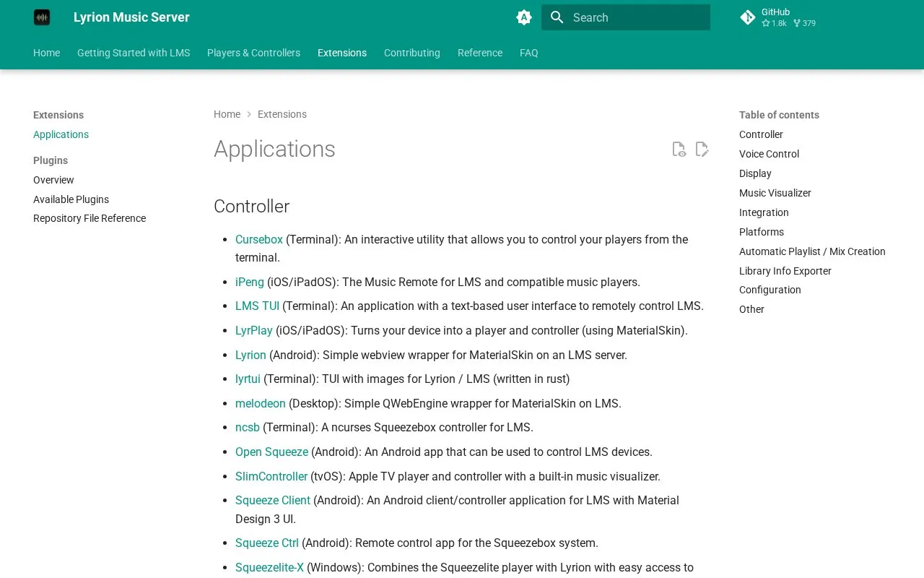Jump to Other in table of contents
This screenshot has height=578, width=924.
click(751, 309)
